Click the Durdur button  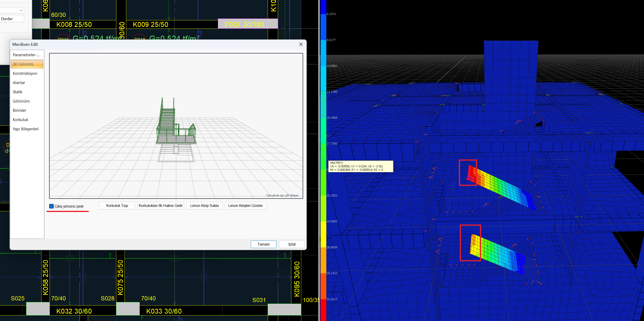click(x=12, y=19)
